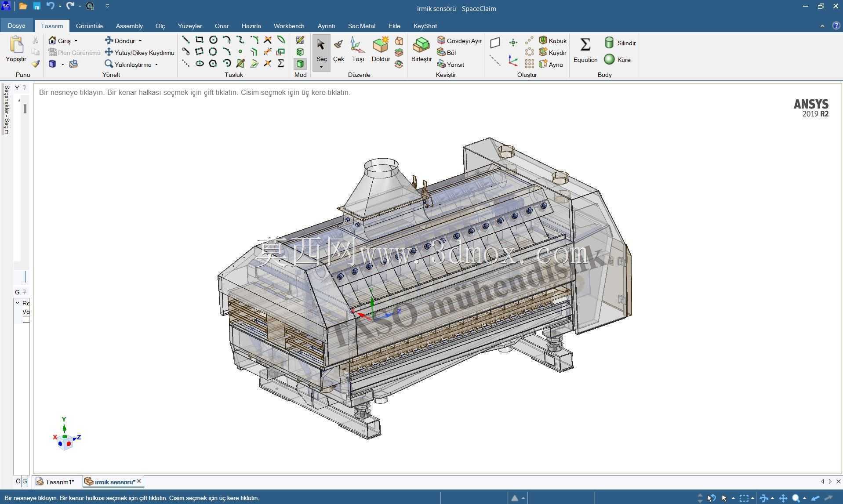Expand the view cube dropdown arrow
Viewport: 843px width, 504px height.
pos(63,64)
